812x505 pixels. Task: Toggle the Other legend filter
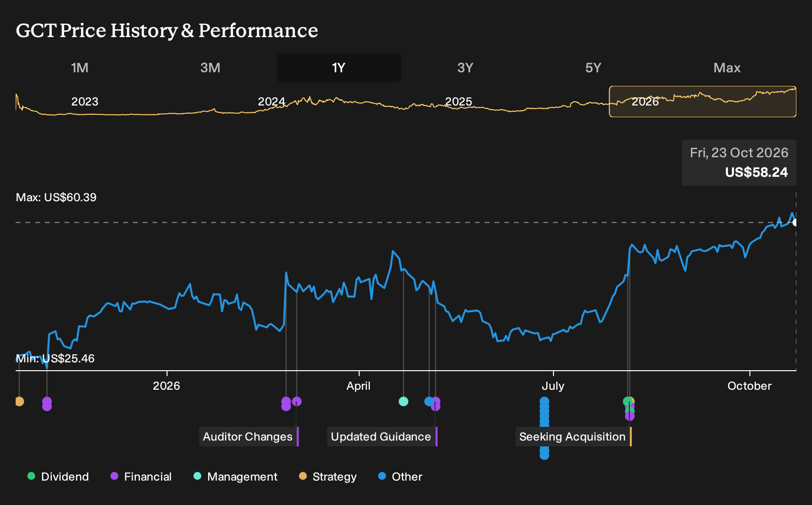[x=400, y=477]
